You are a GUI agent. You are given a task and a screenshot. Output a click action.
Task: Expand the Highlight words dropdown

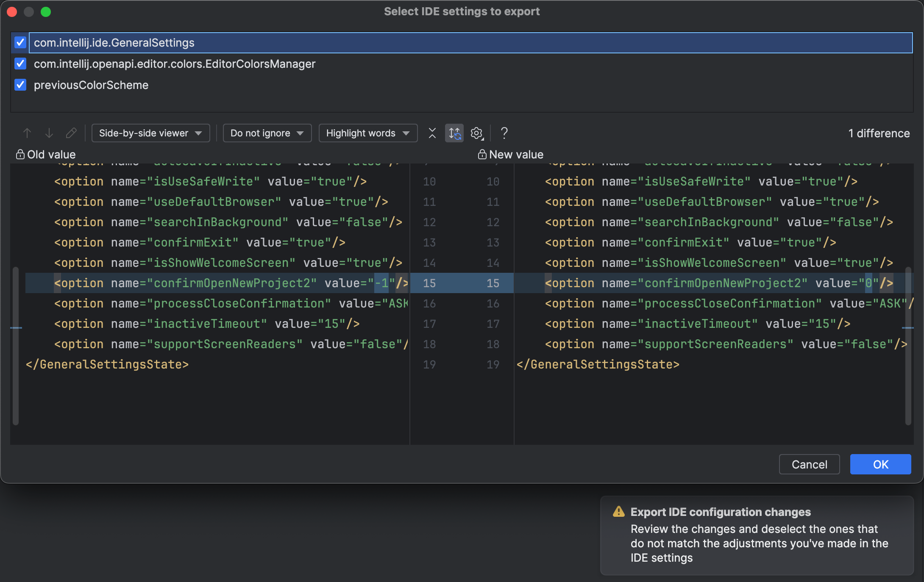pos(367,133)
